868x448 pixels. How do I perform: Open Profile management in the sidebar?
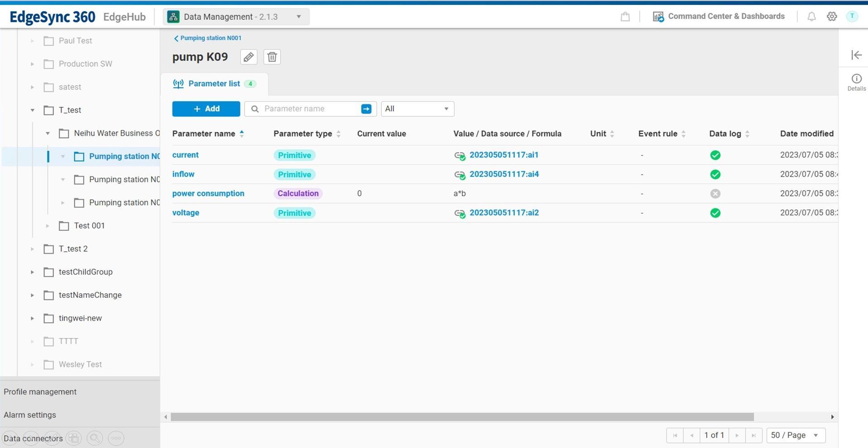click(x=40, y=392)
